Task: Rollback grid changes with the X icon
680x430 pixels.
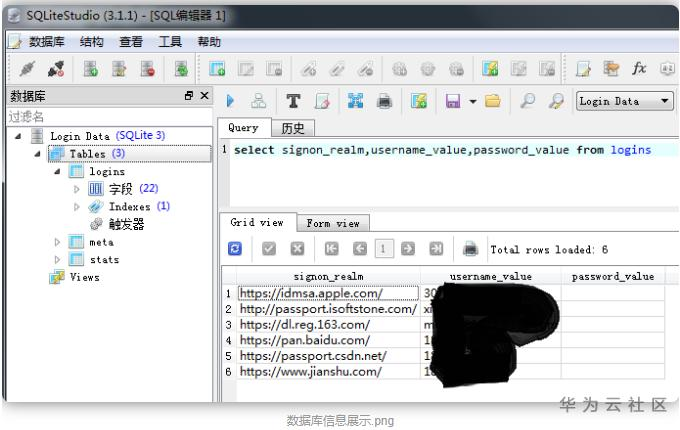Action: 297,249
